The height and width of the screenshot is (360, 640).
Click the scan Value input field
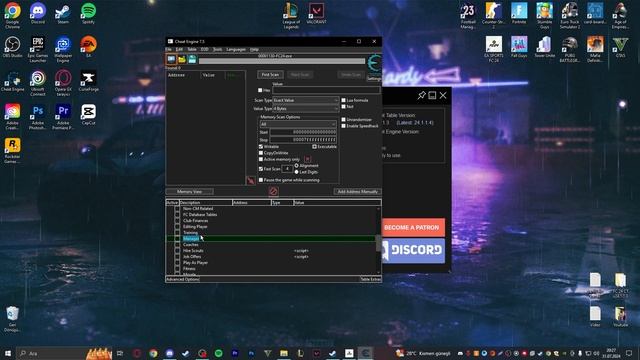(x=326, y=90)
